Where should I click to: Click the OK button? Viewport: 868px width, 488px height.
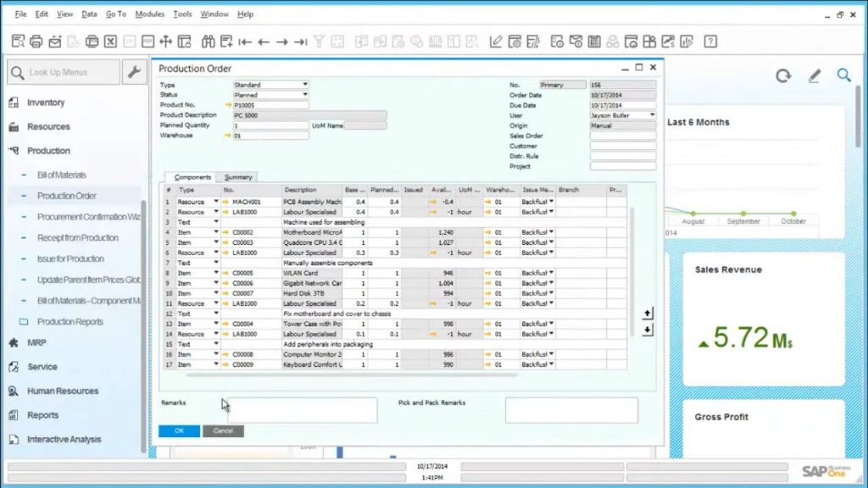179,431
